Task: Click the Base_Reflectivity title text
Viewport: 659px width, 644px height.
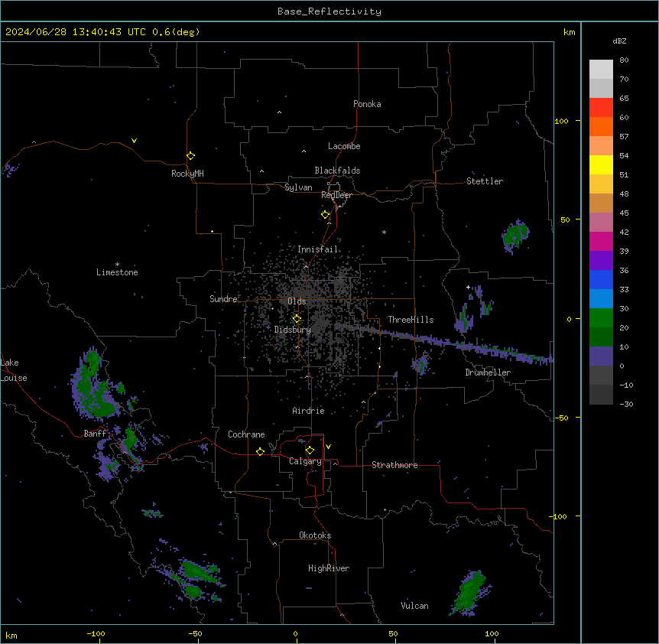Action: pos(329,11)
